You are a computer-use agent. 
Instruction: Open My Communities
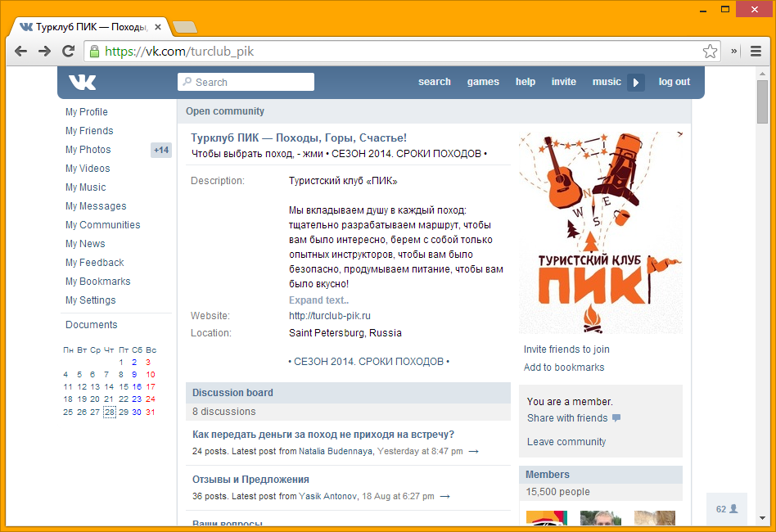coord(103,225)
